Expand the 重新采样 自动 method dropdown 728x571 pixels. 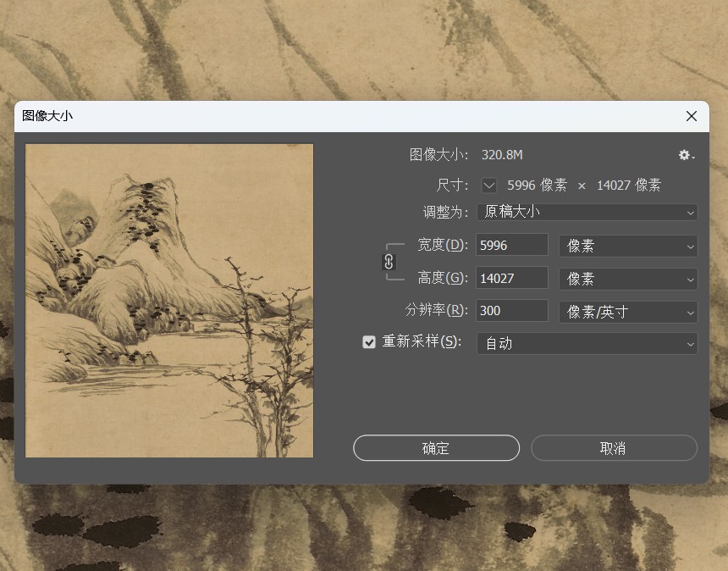coord(587,344)
